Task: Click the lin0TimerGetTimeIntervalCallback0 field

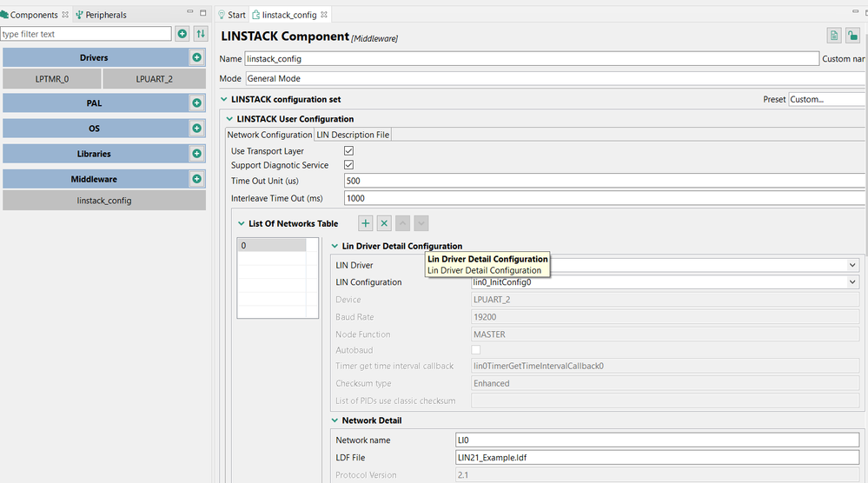Action: click(665, 366)
